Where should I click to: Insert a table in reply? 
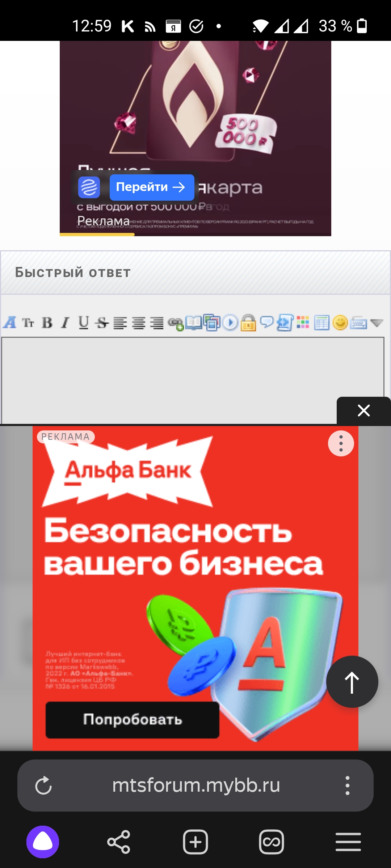(321, 323)
